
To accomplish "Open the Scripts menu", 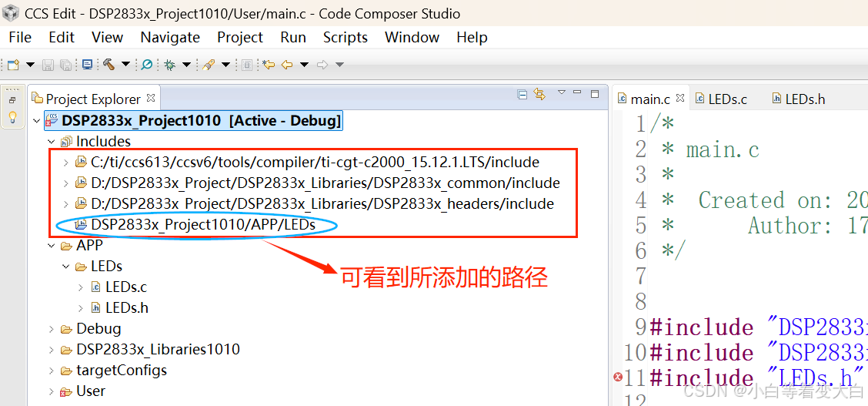I will pos(346,37).
